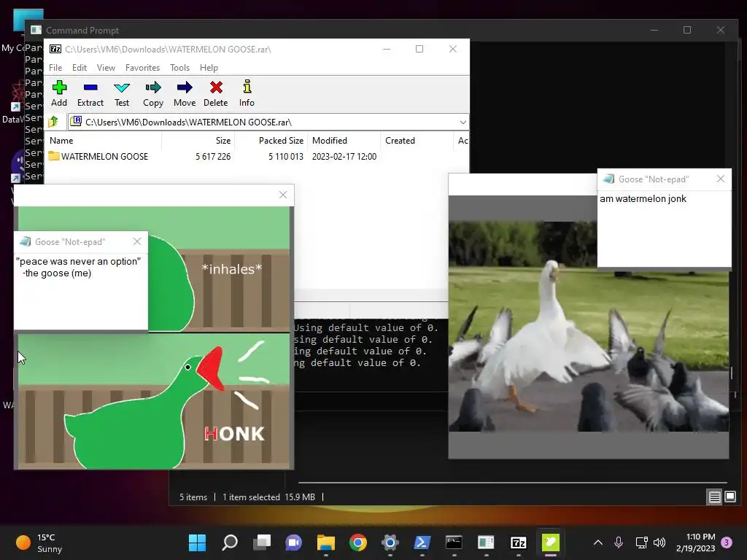This screenshot has height=560, width=747.
Task: Close the "am watermelon jonk" note window
Action: tap(720, 179)
